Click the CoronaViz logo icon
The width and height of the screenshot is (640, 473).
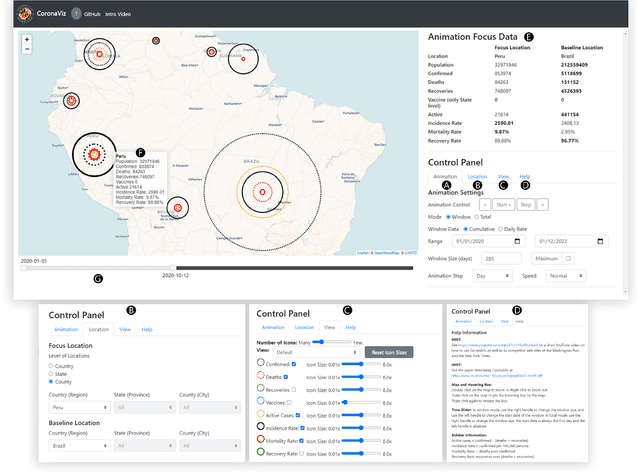coord(27,15)
